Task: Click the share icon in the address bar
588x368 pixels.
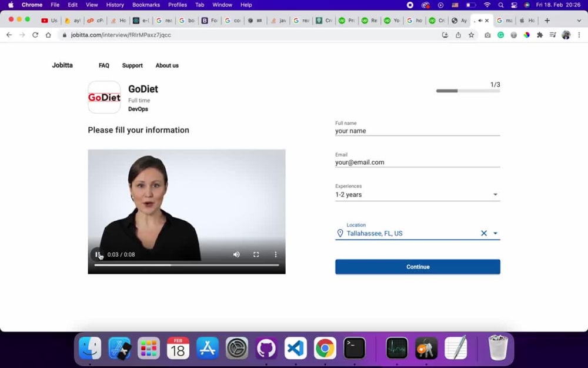Action: [458, 35]
